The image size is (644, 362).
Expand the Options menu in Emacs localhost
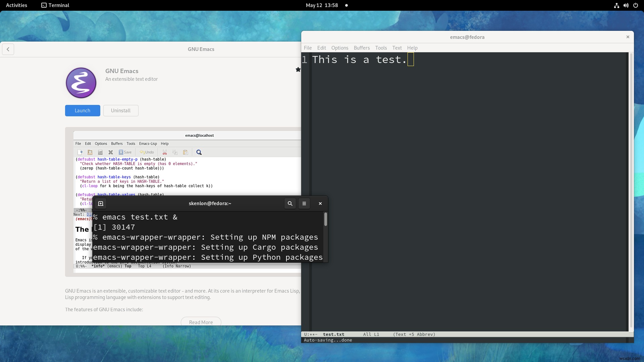click(x=101, y=143)
